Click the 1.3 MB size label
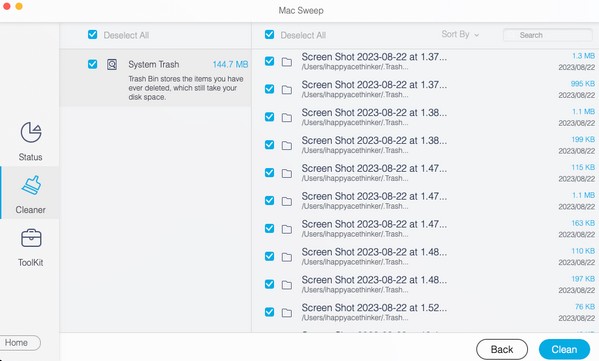The image size is (599, 361). pyautogui.click(x=583, y=56)
